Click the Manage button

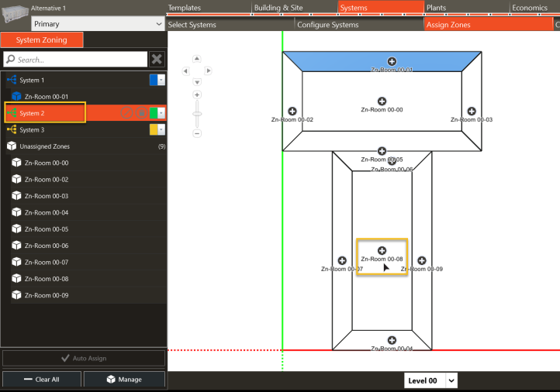tap(124, 379)
